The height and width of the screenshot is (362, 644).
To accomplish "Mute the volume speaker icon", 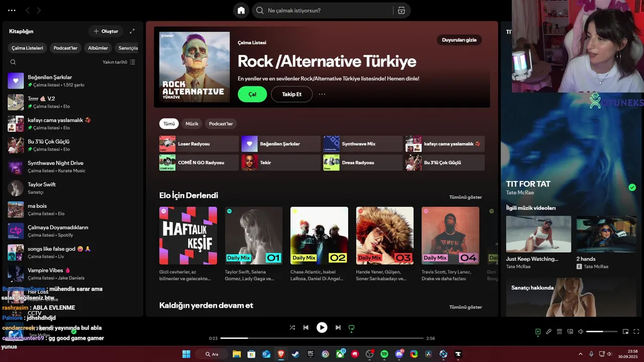I will (x=581, y=332).
